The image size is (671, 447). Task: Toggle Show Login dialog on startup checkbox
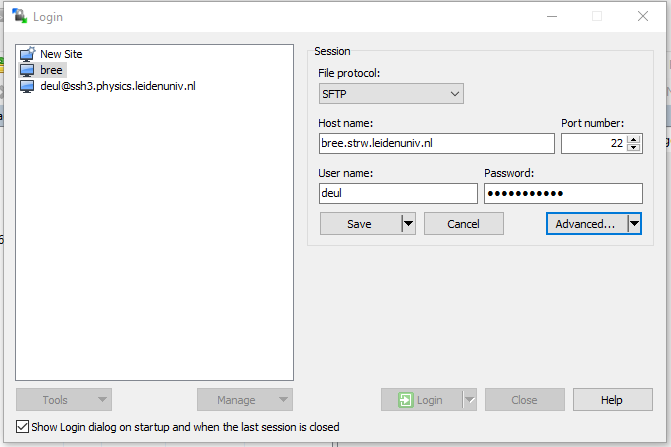click(x=23, y=427)
